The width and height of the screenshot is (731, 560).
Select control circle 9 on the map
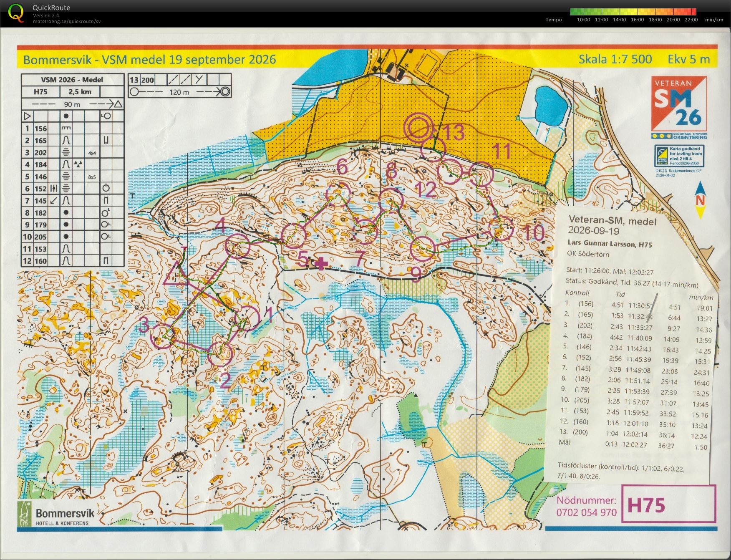(x=423, y=249)
